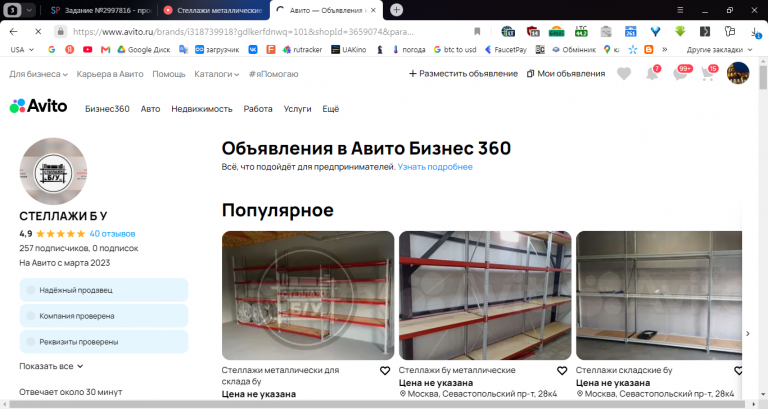The width and height of the screenshot is (768, 409).
Task: Open favorites heart icon in header
Action: click(624, 74)
